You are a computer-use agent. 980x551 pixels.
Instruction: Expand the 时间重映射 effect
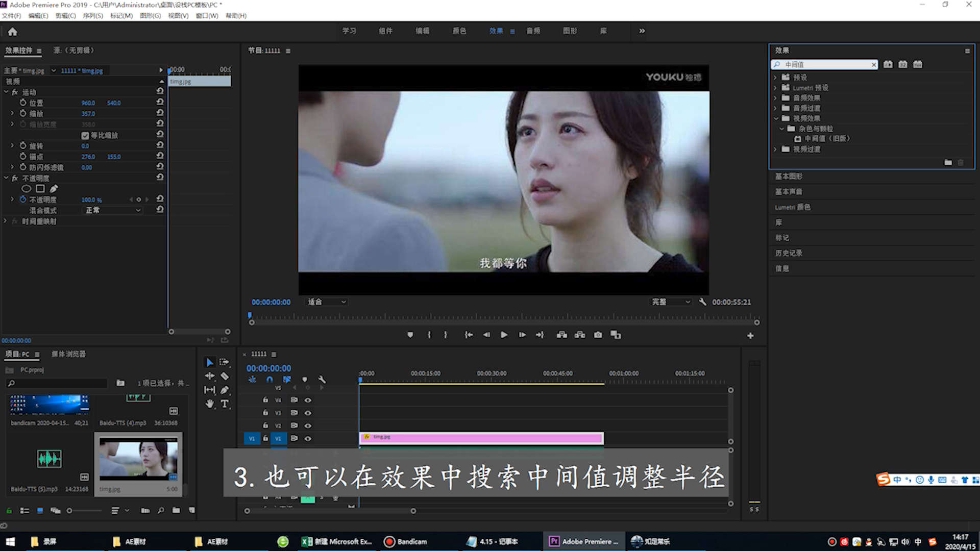[x=6, y=221]
